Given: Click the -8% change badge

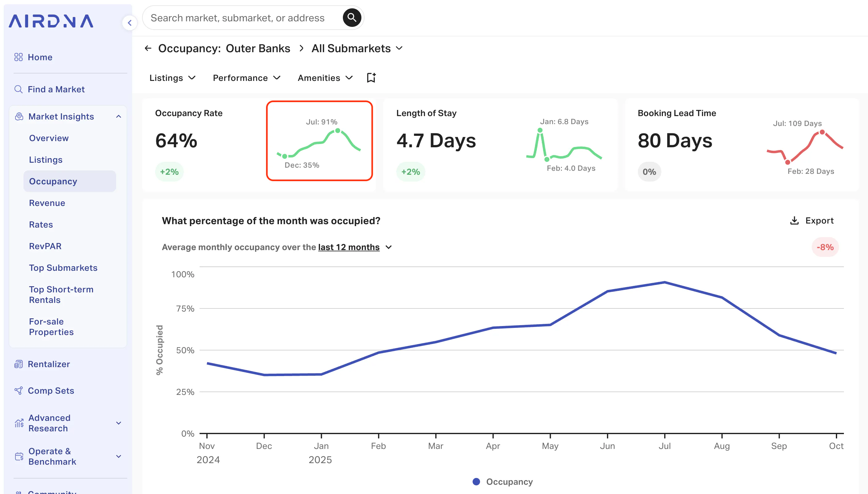Looking at the screenshot, I should 825,247.
